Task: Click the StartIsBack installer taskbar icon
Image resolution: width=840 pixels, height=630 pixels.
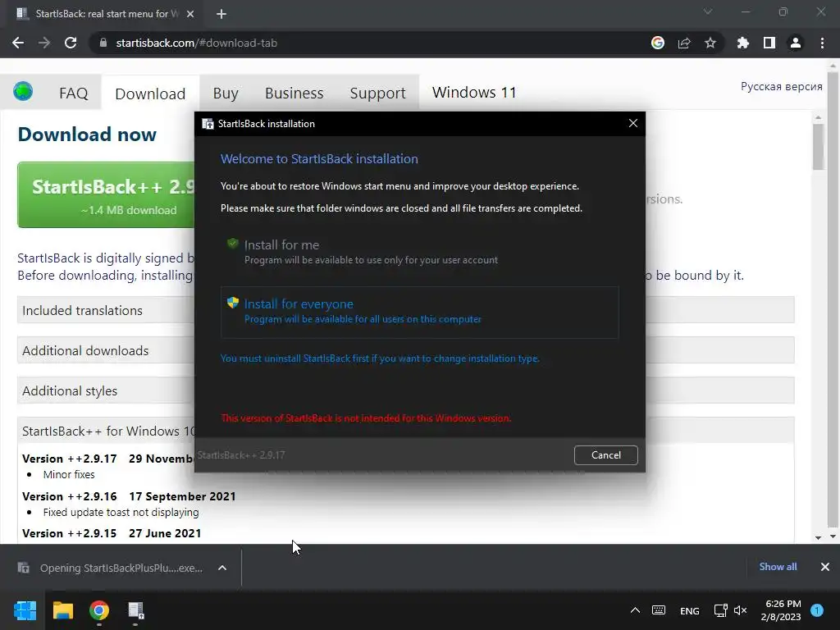Action: [x=135, y=610]
